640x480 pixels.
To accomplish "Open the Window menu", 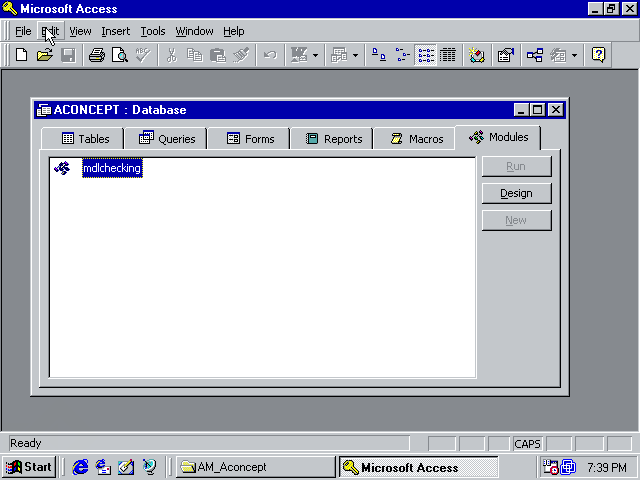I will (194, 31).
